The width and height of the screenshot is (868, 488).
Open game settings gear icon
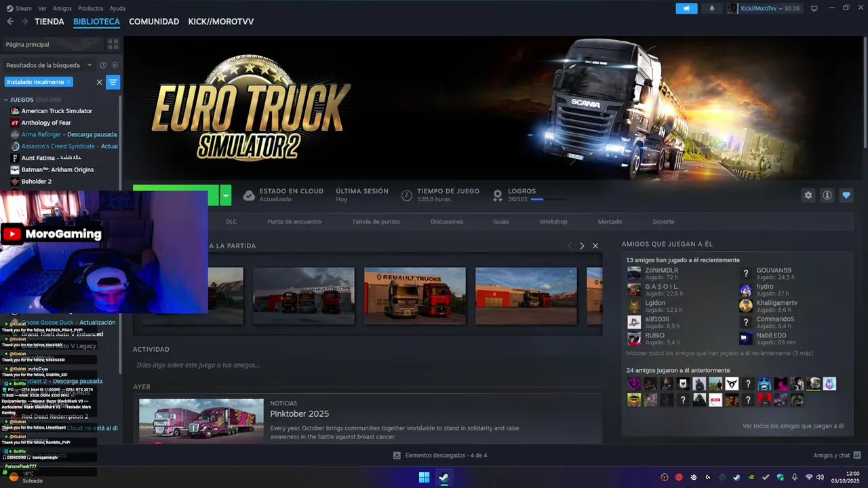808,195
